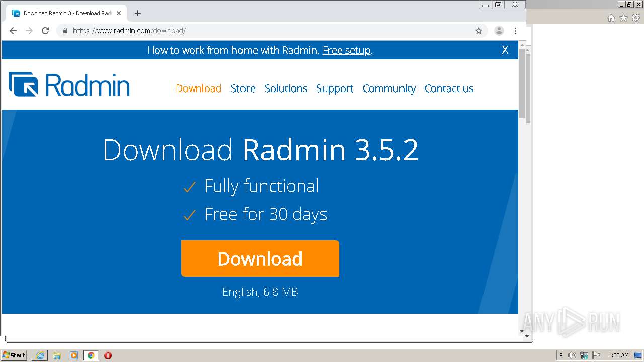The height and width of the screenshot is (362, 644).
Task: Reload the Radmin download page
Action: point(45,31)
